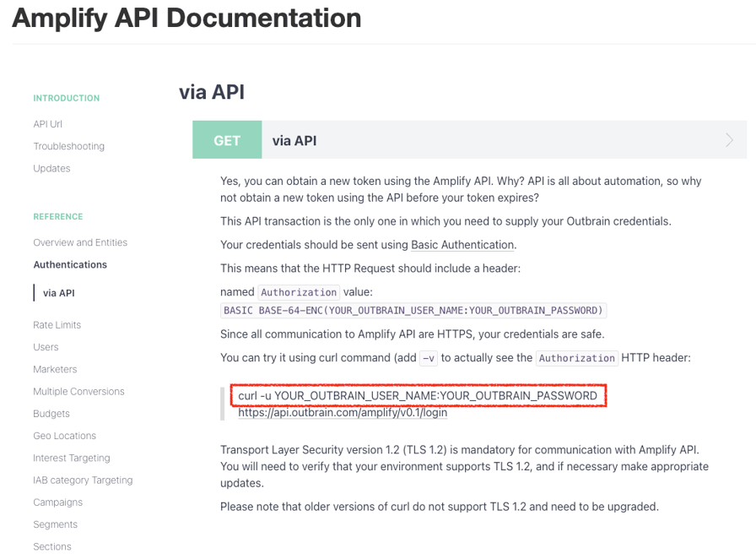Go to API Url in sidebar
756x559 pixels.
(48, 124)
